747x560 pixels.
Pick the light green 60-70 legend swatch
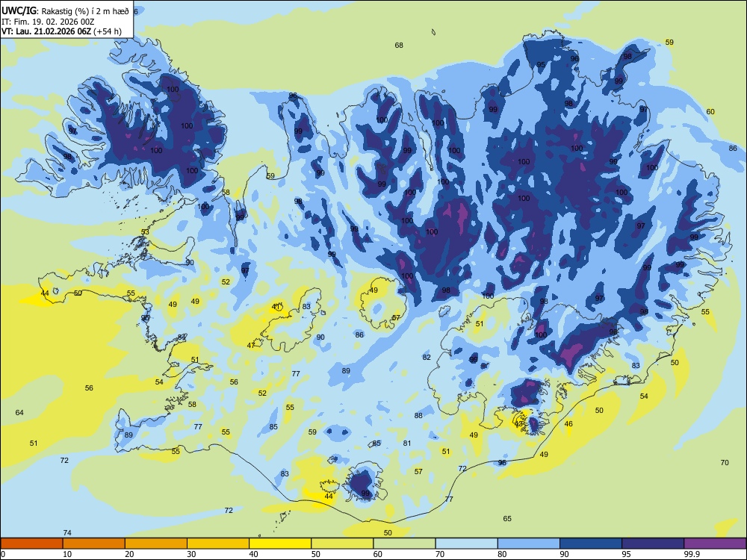pyautogui.click(x=404, y=544)
